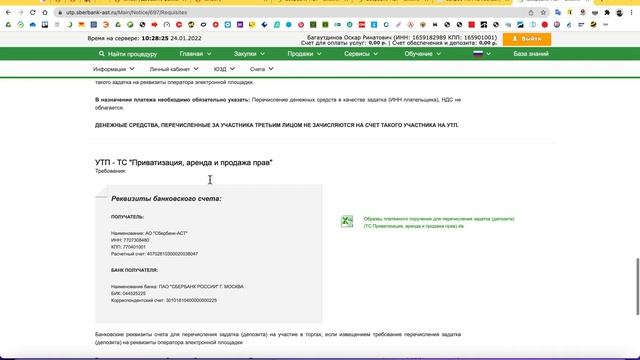
Task: Expand the Информация submenu
Action: pyautogui.click(x=113, y=69)
